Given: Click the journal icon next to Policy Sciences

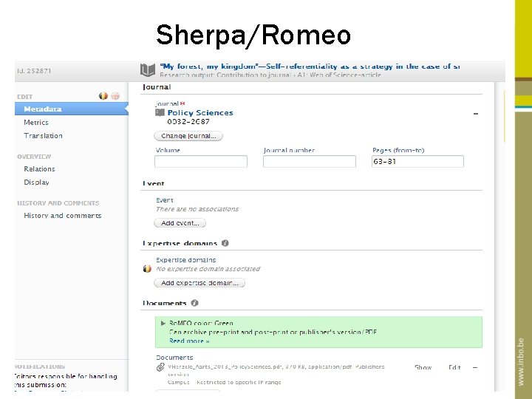Looking at the screenshot, I should coord(160,112).
